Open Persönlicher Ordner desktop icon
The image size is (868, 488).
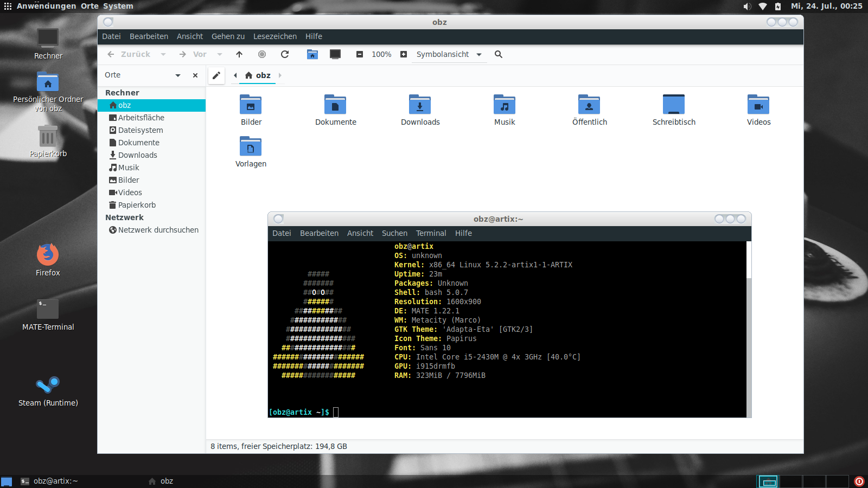tap(48, 82)
